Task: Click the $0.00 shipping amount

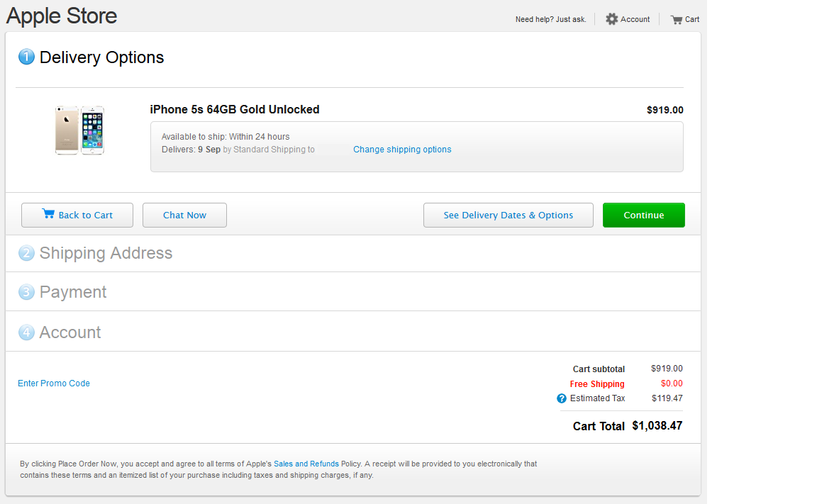Action: click(x=672, y=383)
